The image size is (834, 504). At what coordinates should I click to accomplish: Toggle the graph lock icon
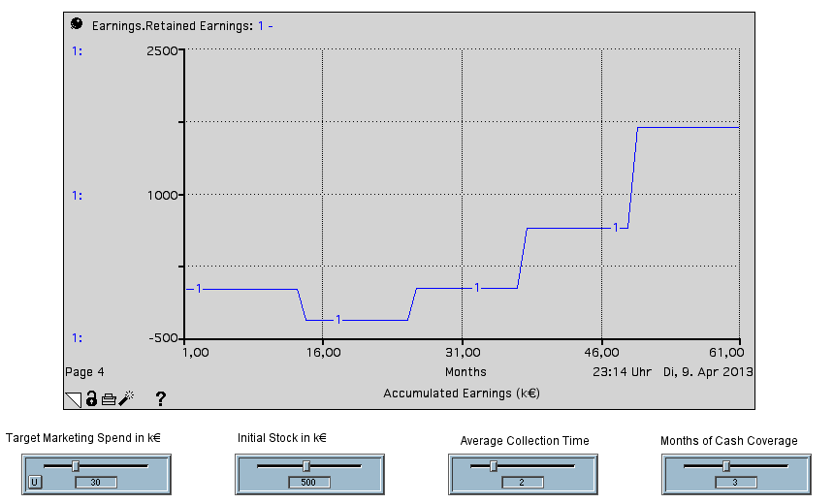point(91,398)
